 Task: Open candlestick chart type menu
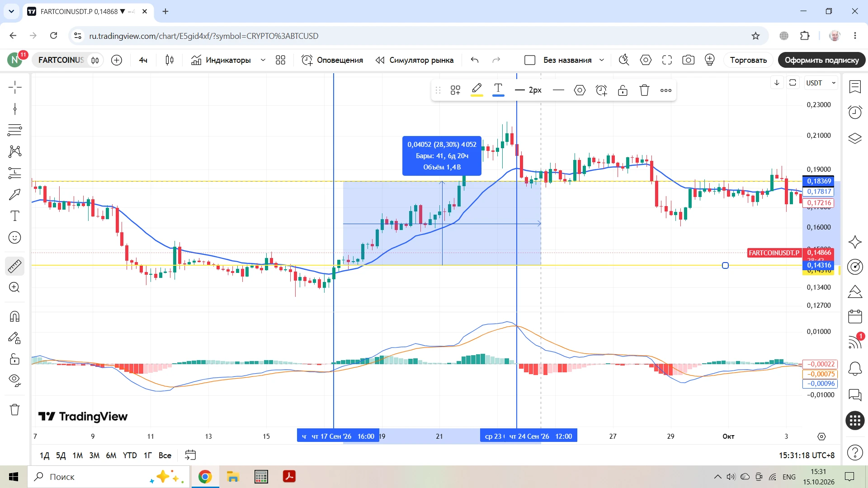coord(170,60)
